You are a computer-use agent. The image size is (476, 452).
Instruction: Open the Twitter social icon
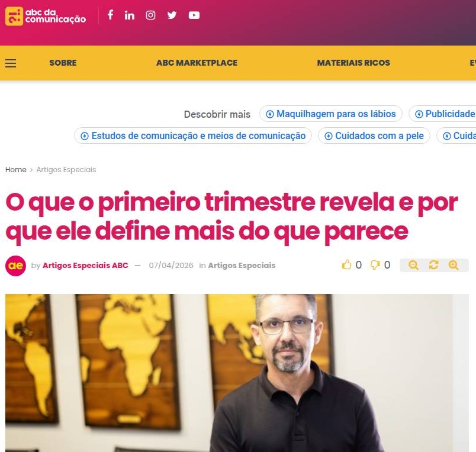172,15
